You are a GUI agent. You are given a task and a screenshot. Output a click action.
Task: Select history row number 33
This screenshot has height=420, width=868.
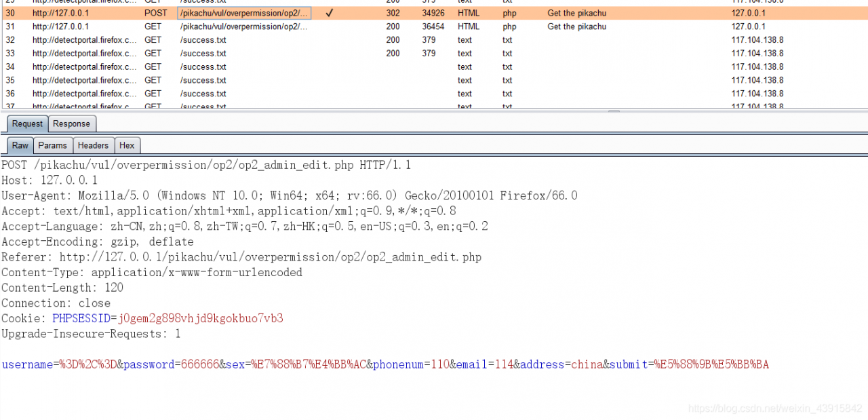tap(434, 53)
